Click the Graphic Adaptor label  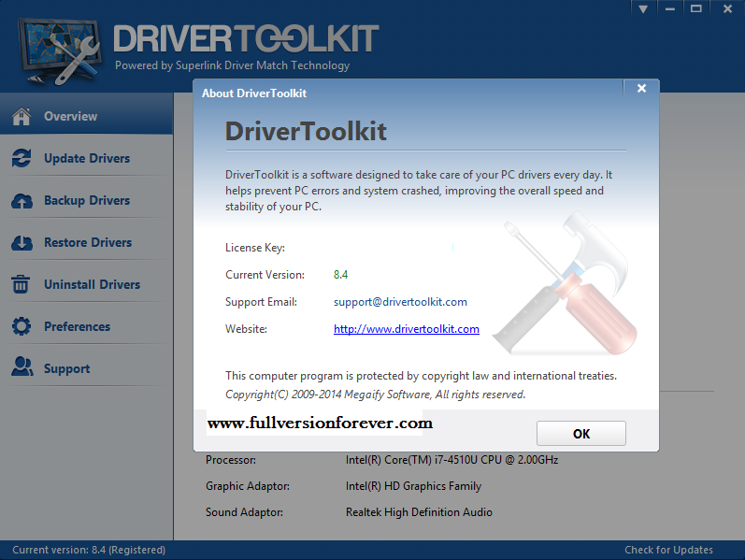248,486
